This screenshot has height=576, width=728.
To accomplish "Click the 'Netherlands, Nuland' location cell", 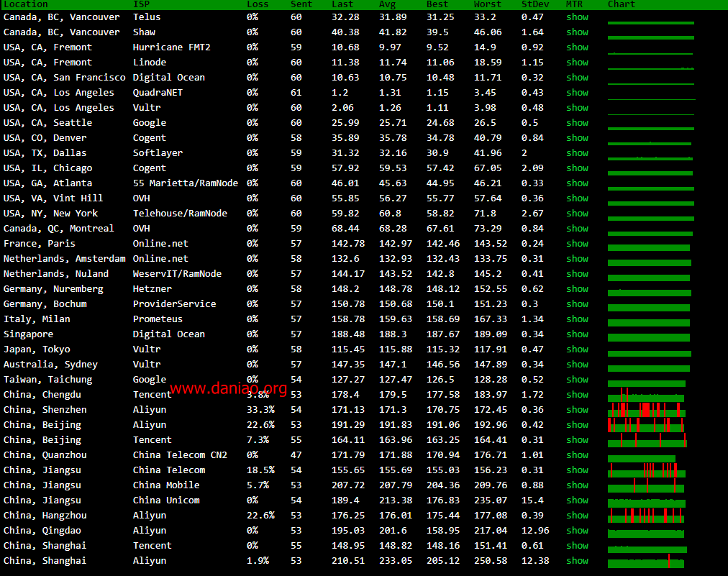I will click(x=55, y=274).
